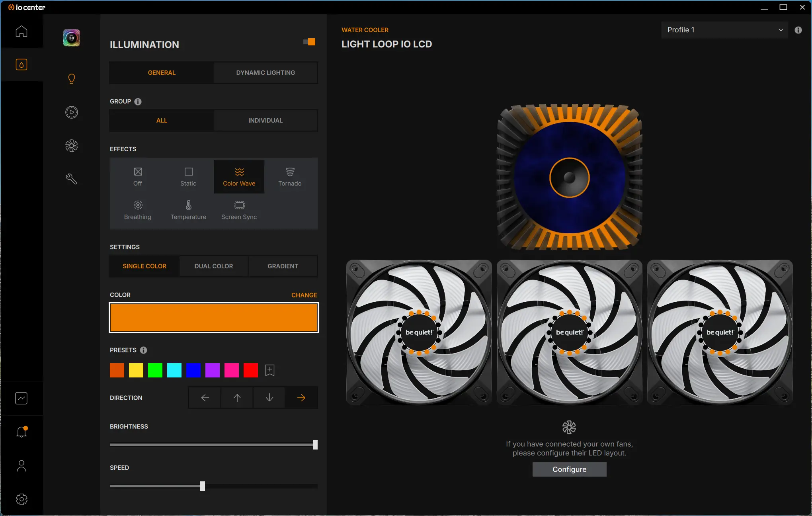The height and width of the screenshot is (516, 812).
Task: Open the settings gear
Action: point(21,499)
